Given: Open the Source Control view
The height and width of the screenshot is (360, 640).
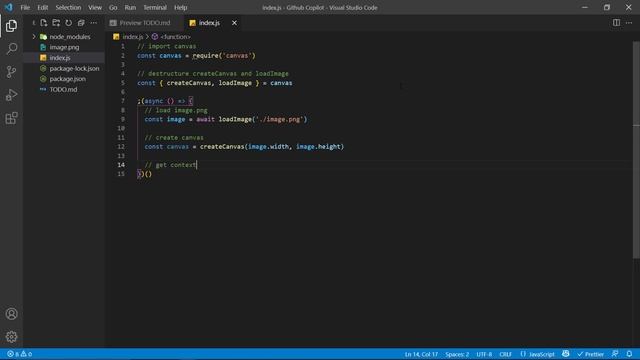Looking at the screenshot, I should [11, 72].
